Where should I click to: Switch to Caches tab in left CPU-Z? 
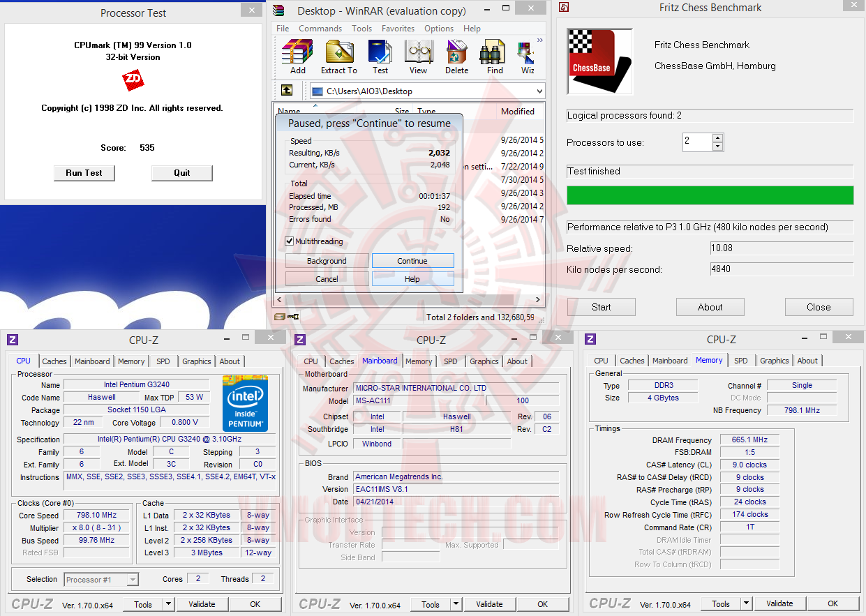[x=54, y=361]
